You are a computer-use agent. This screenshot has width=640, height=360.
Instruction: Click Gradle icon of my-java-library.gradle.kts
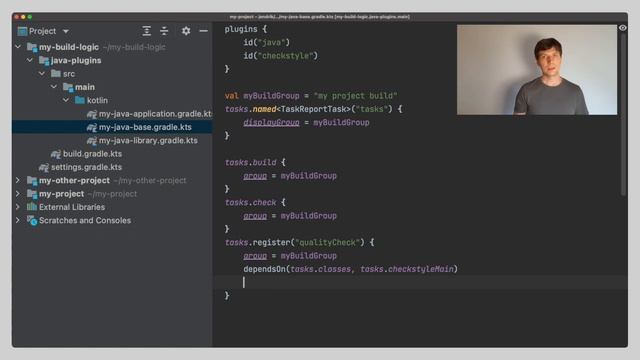[x=92, y=141]
